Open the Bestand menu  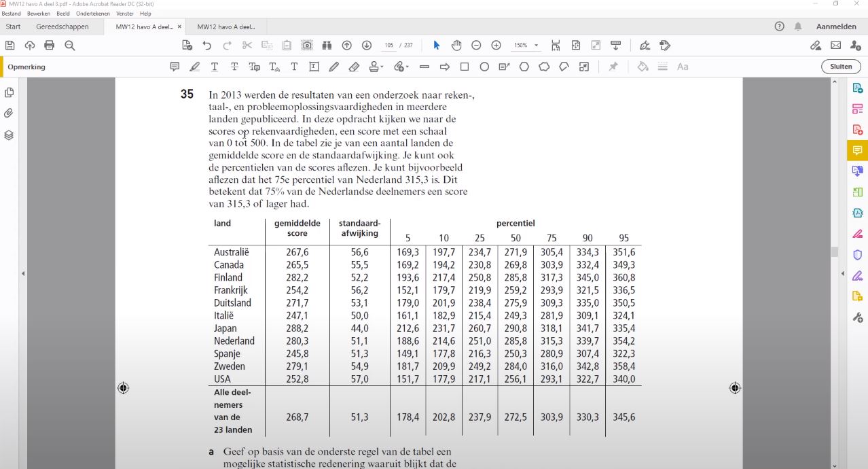coord(12,14)
